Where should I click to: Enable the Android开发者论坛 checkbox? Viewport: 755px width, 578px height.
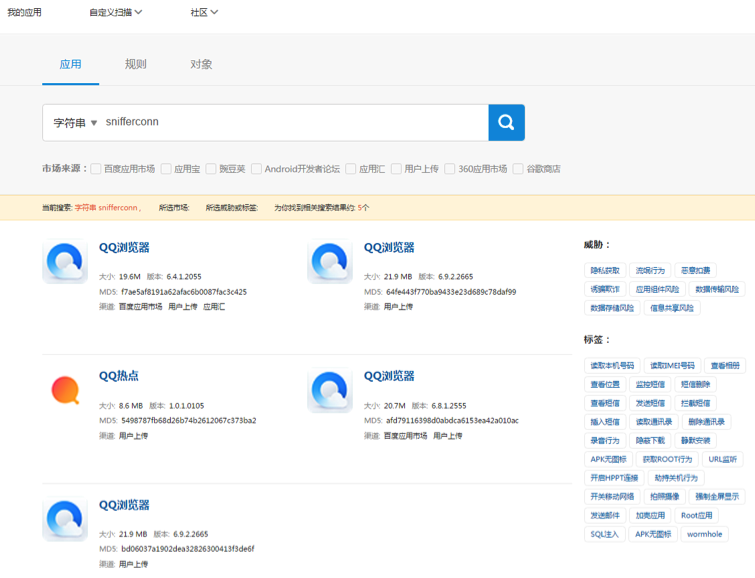(x=257, y=169)
